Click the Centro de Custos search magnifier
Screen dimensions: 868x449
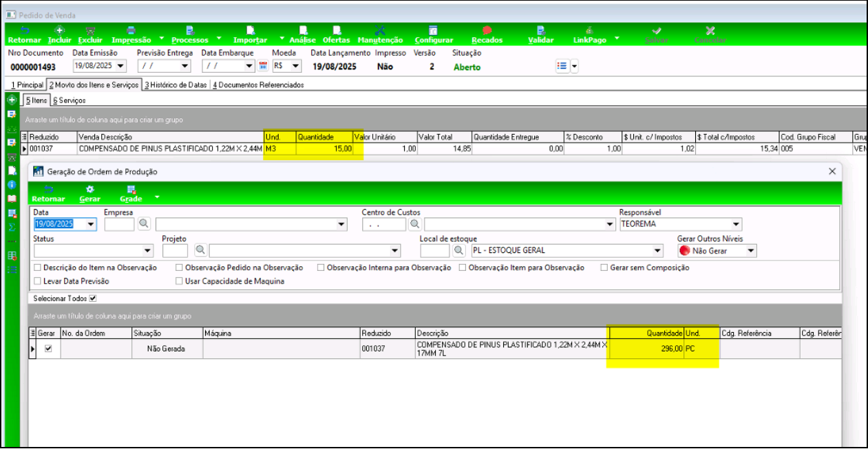415,224
